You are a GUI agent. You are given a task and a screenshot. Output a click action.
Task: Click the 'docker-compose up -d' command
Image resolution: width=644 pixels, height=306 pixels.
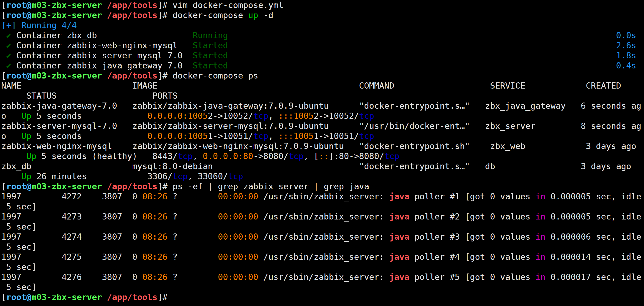[x=223, y=16]
